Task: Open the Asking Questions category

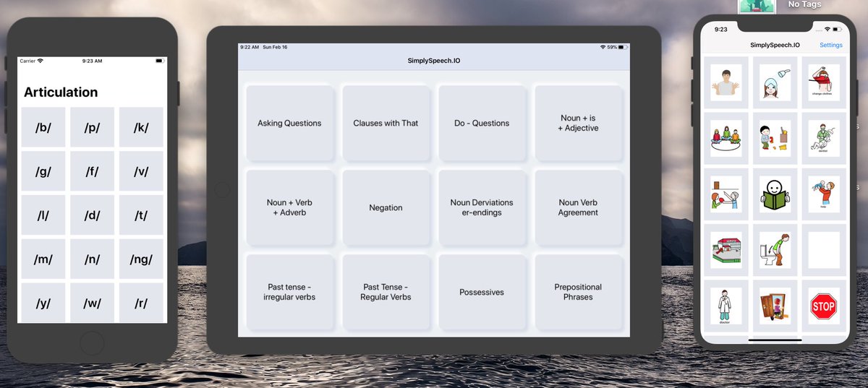Action: [x=289, y=123]
